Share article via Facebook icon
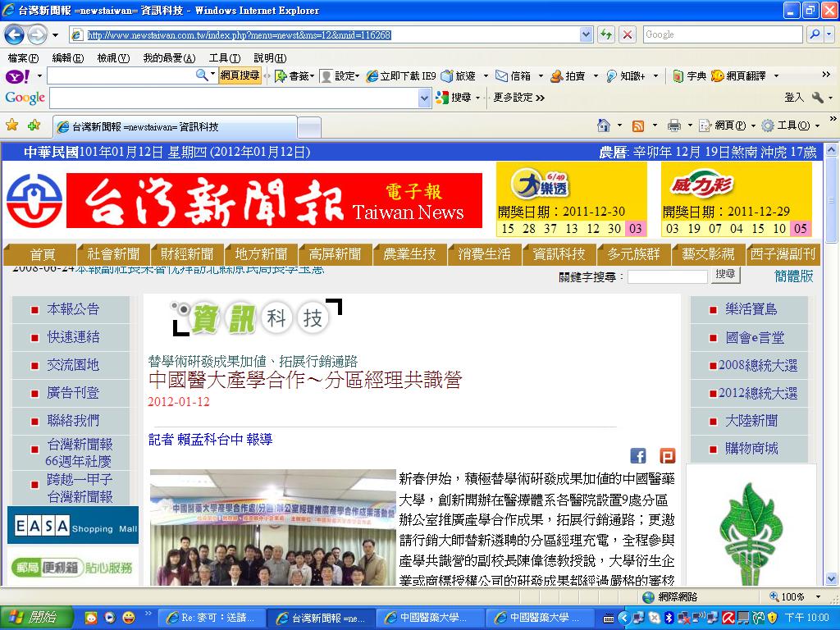This screenshot has height=630, width=840. coord(638,456)
